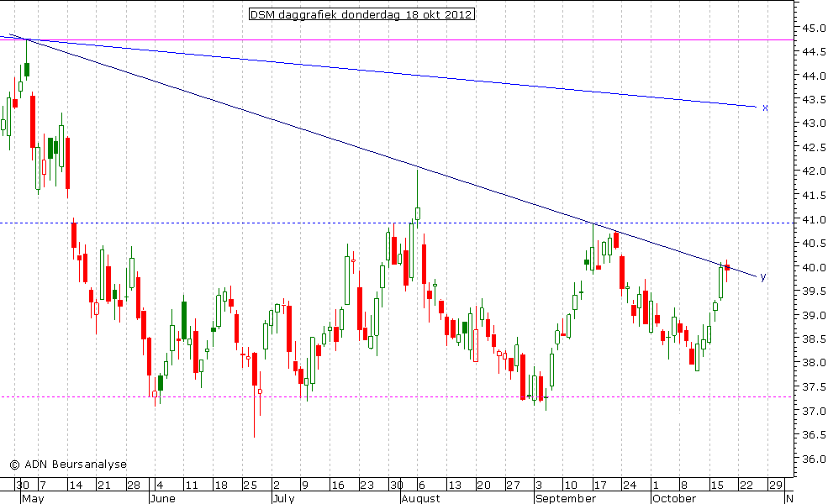Click the 41.5 price axis label
This screenshot has height=504, width=828.
pyautogui.click(x=814, y=196)
